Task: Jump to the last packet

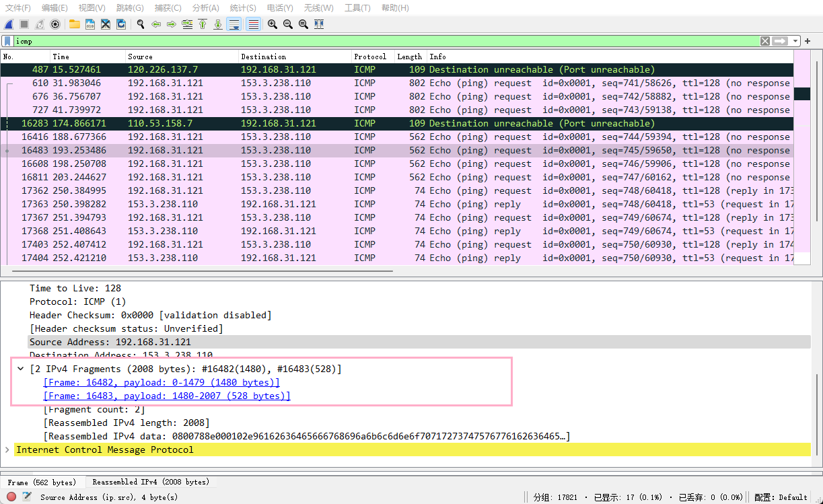Action: coord(218,24)
